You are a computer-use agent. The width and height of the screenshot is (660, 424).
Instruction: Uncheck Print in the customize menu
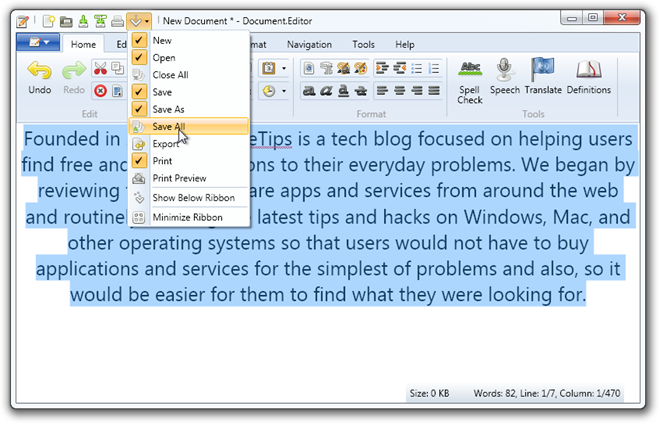tap(189, 161)
